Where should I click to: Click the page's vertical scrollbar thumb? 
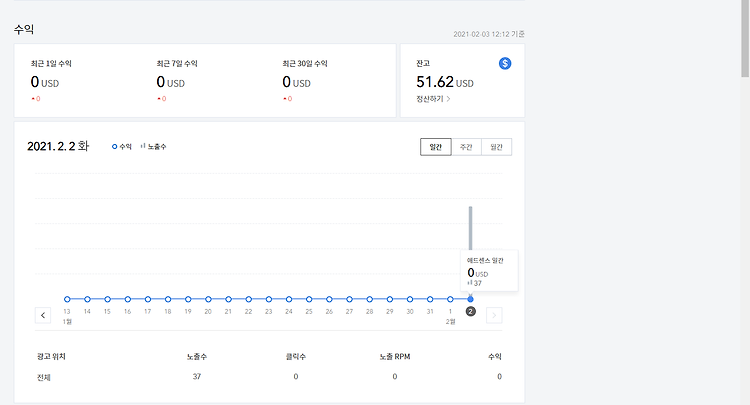pyautogui.click(x=745, y=38)
